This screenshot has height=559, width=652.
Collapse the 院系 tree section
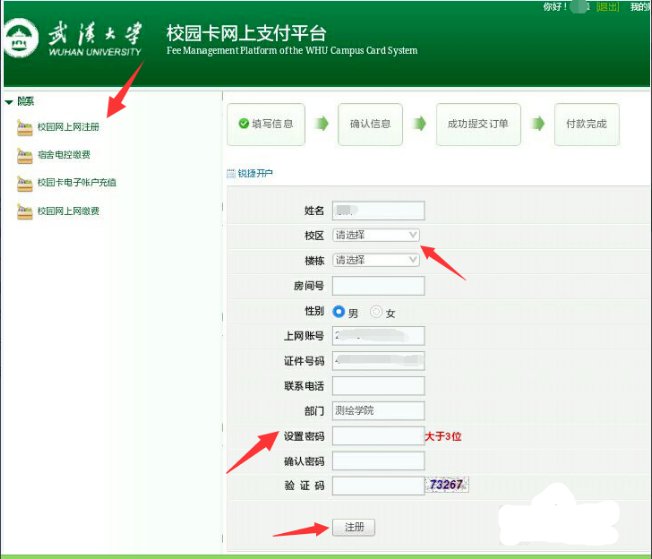click(9, 102)
